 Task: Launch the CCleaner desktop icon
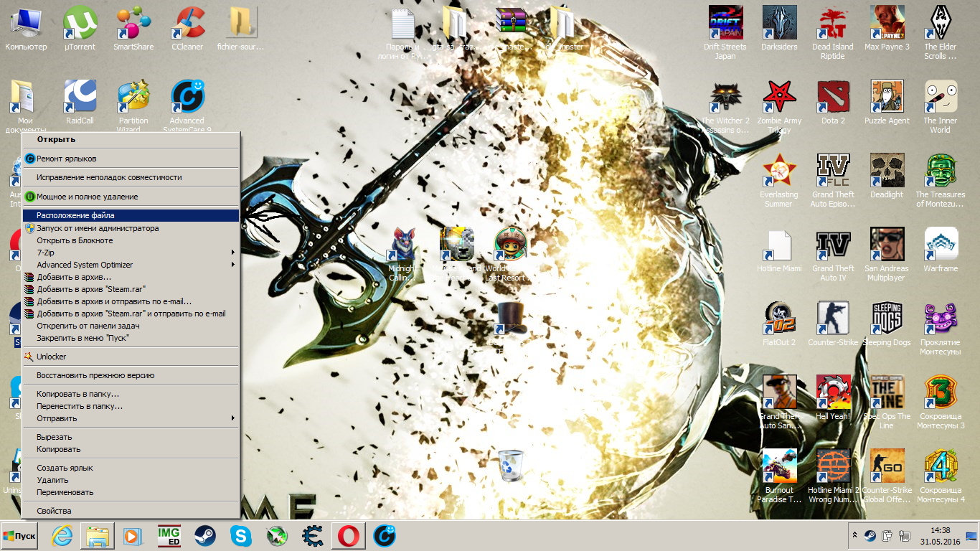(x=187, y=27)
